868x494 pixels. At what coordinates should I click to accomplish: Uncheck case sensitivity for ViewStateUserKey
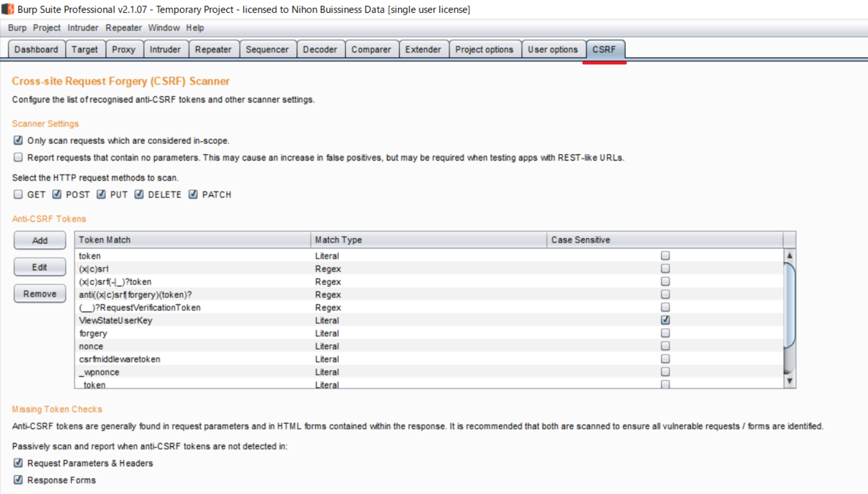[665, 320]
